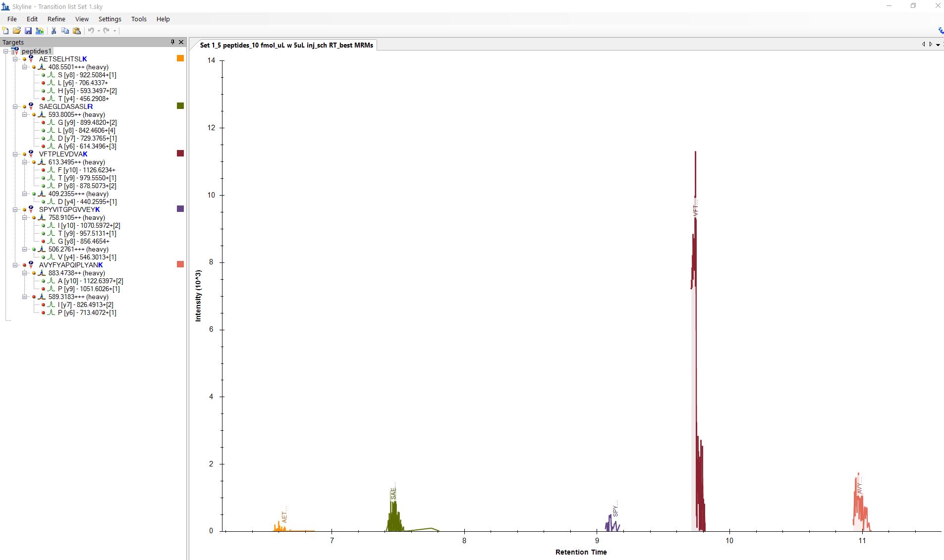Select the chromatogram tab Set 1_5 peptides
Screen dimensions: 944x560
pyautogui.click(x=286, y=45)
